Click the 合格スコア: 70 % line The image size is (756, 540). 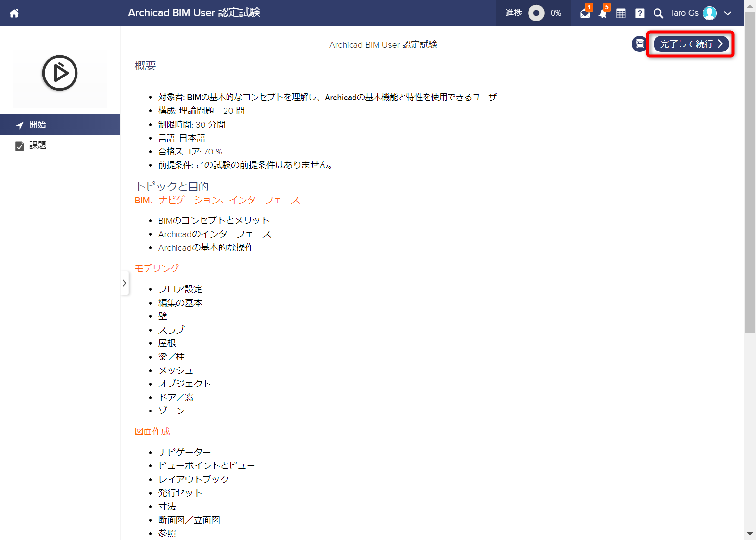(x=190, y=152)
